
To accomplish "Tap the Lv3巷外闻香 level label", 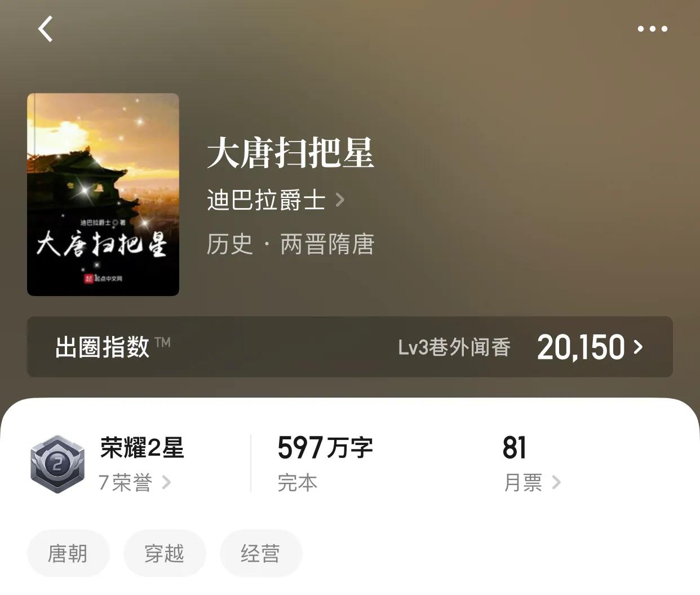I will pyautogui.click(x=454, y=347).
